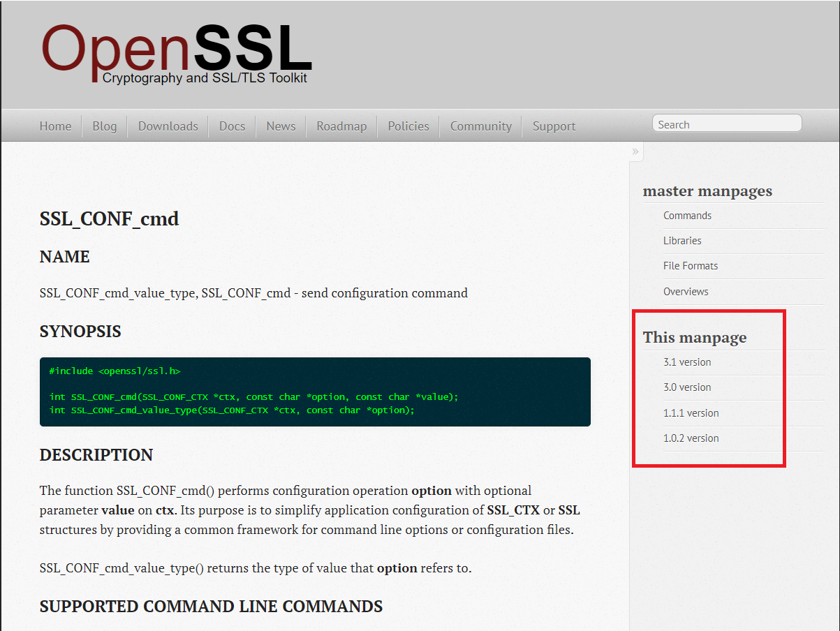Image resolution: width=840 pixels, height=631 pixels.
Task: Open the Blog page
Action: pyautogui.click(x=104, y=126)
